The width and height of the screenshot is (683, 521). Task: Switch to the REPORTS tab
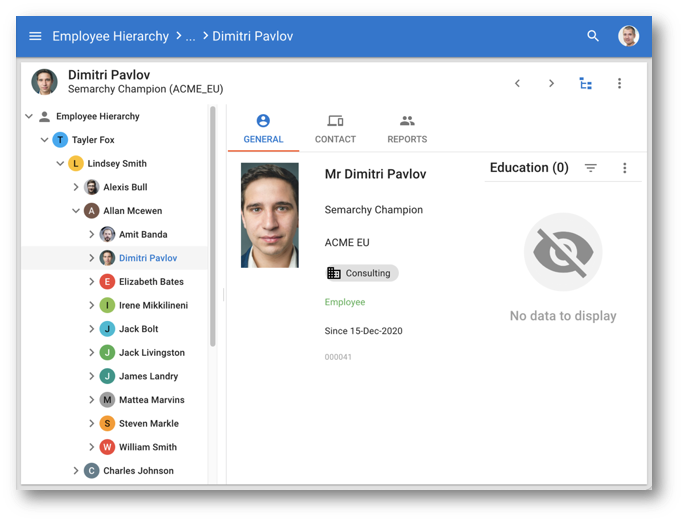tap(407, 129)
